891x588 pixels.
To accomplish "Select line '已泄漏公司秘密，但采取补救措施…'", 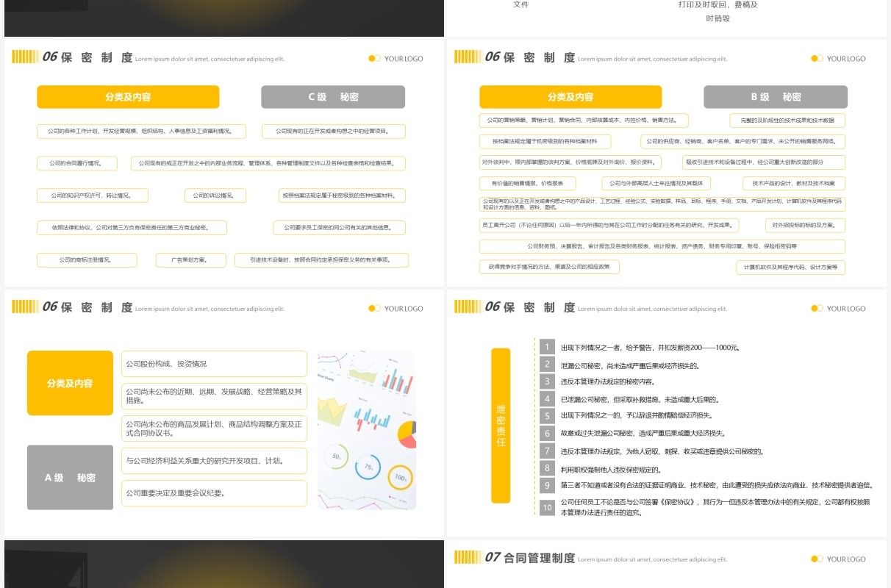I will [x=640, y=401].
